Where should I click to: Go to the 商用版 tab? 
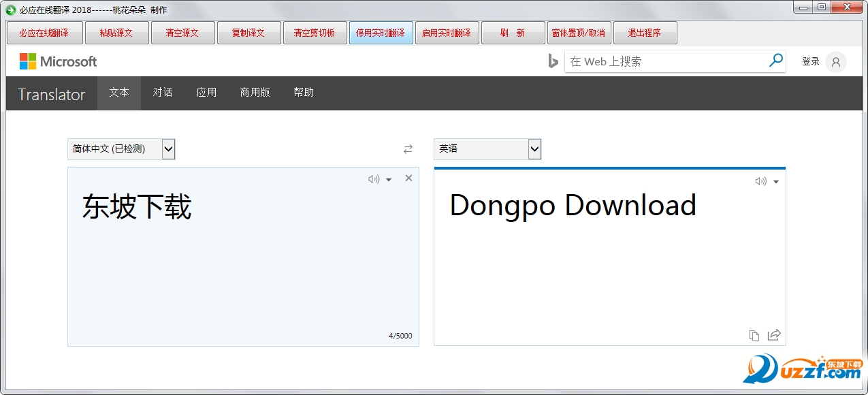(x=255, y=93)
